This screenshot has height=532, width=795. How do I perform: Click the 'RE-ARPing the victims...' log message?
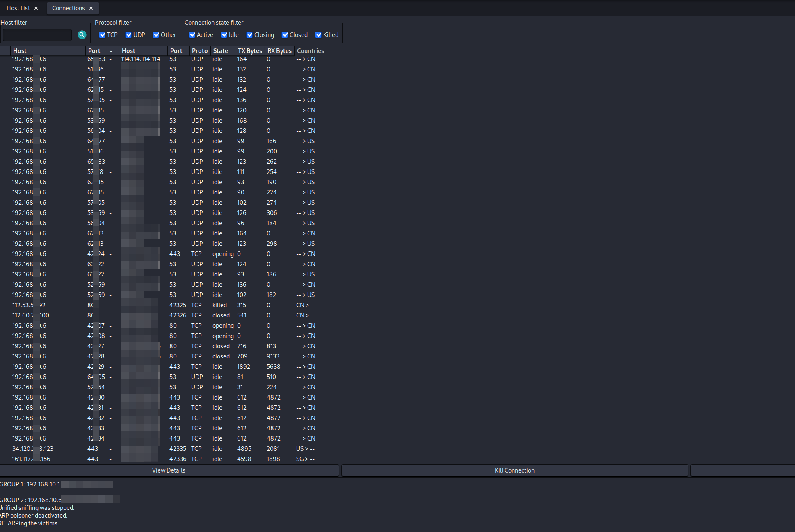(31, 523)
